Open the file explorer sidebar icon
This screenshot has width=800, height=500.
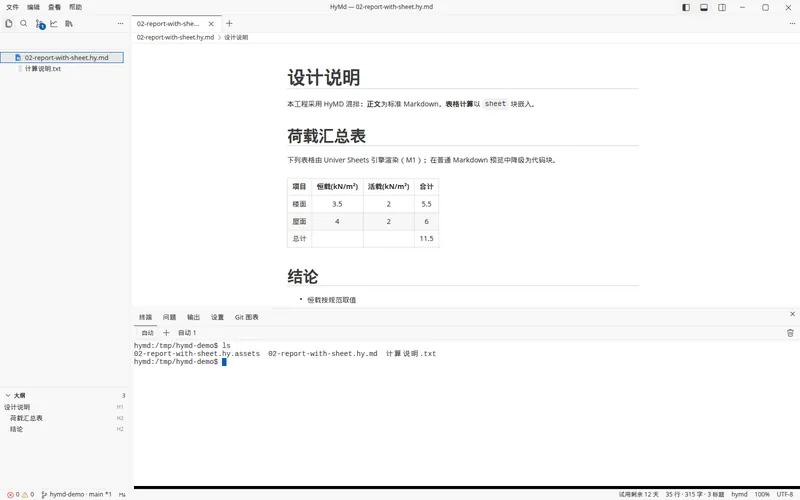(9, 23)
